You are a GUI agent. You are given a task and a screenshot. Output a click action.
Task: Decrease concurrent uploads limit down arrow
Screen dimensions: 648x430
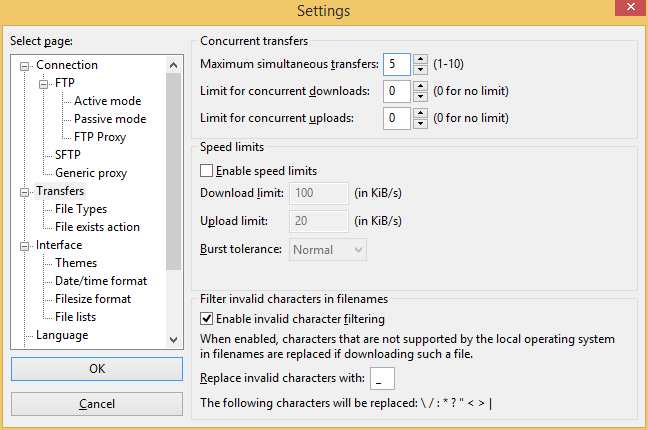click(x=420, y=123)
